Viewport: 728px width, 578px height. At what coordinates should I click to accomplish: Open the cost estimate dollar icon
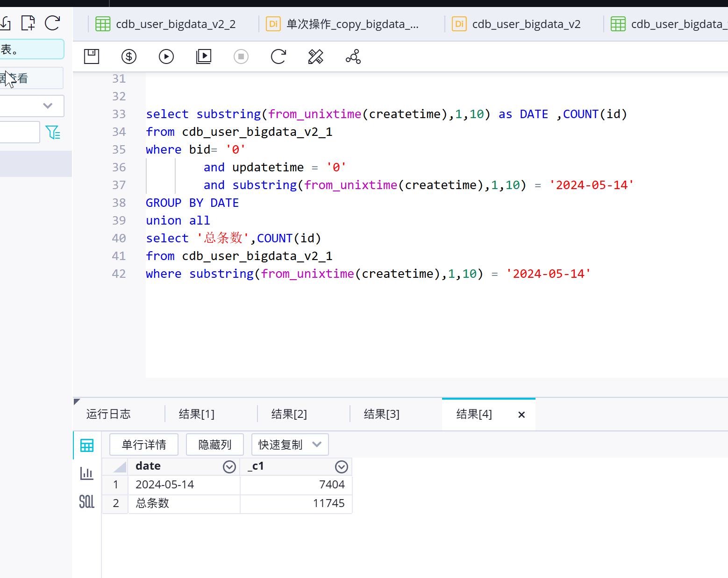pos(129,56)
